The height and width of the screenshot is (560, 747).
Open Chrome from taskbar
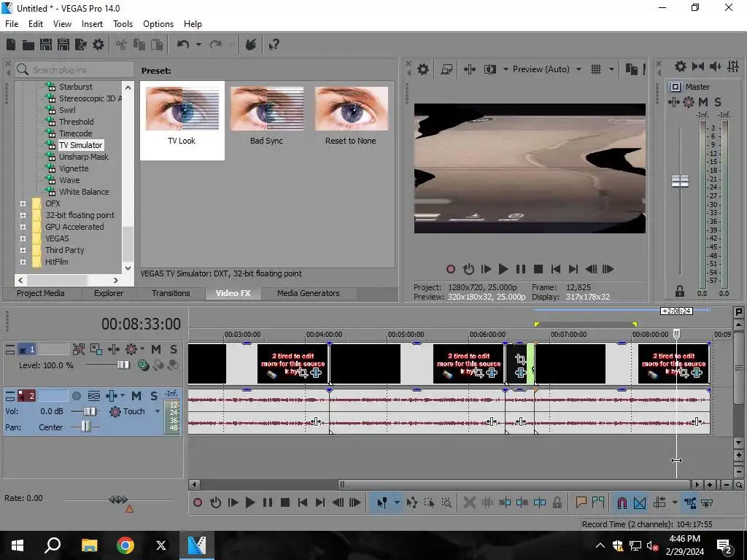[x=125, y=545]
